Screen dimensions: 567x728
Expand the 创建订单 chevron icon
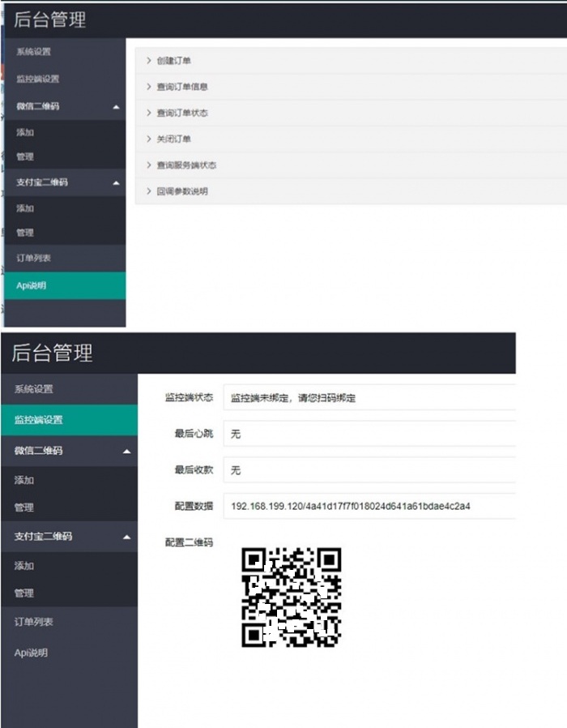[148, 60]
